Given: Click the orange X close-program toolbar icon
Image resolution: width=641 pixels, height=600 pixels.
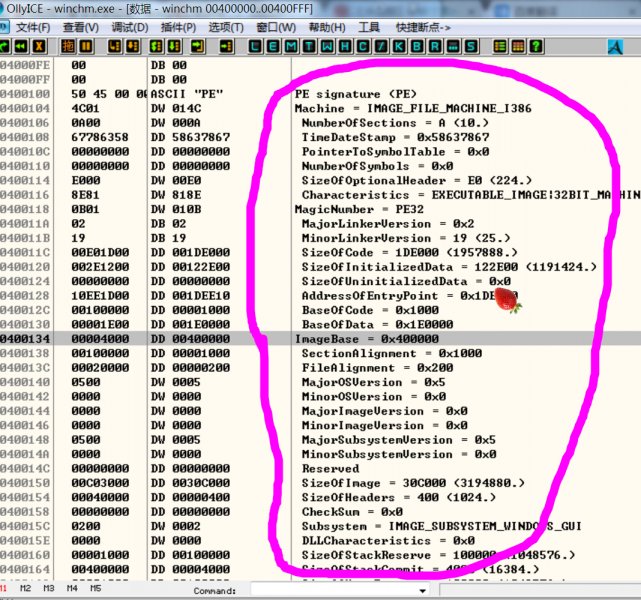Looking at the screenshot, I should tap(39, 46).
